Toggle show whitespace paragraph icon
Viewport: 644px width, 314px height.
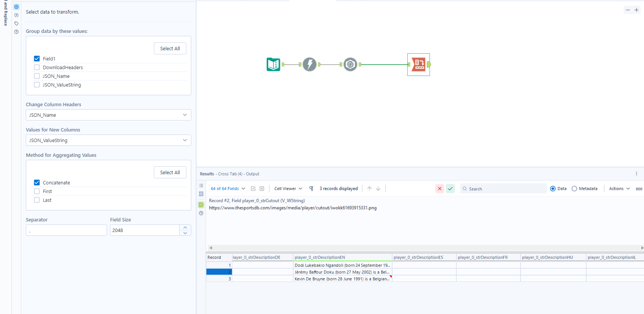pyautogui.click(x=311, y=189)
